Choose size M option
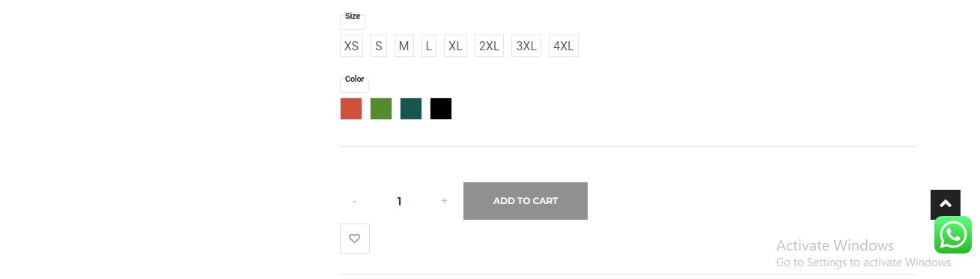 coord(404,46)
